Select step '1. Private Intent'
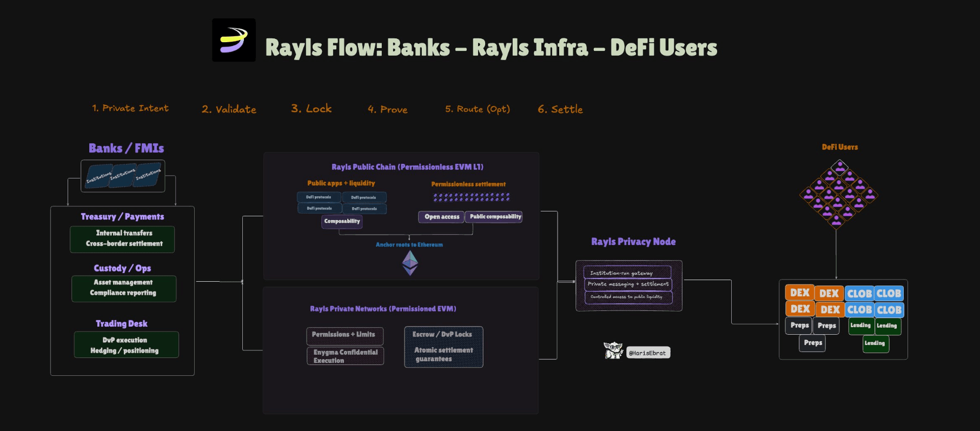The image size is (980, 431). (x=130, y=108)
